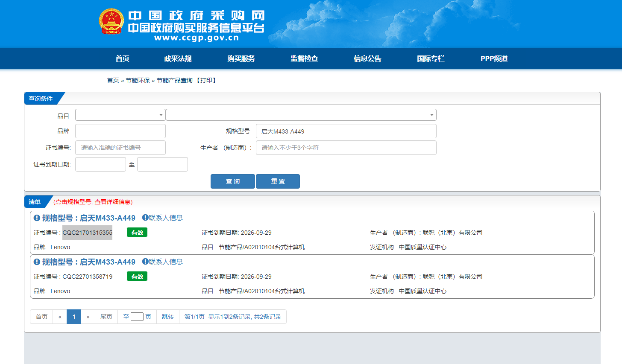The width and height of the screenshot is (622, 364).
Task: Click the certificate expiry start date field
Action: tap(100, 164)
